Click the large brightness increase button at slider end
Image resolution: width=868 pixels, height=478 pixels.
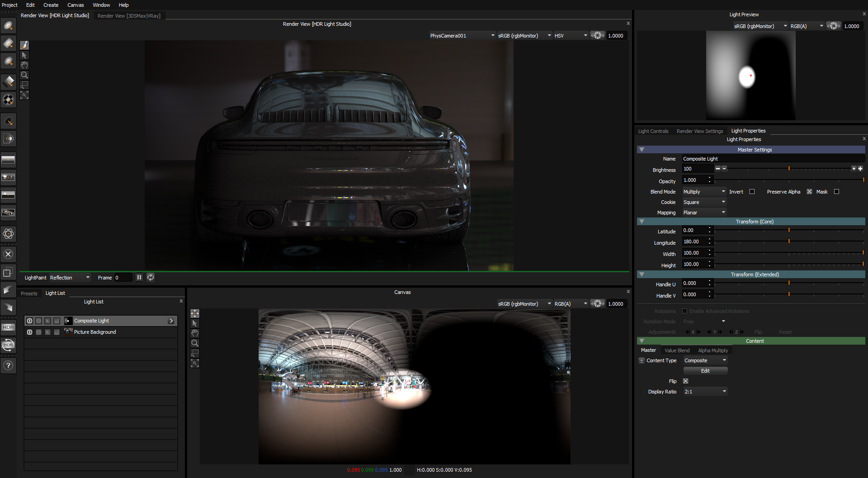pyautogui.click(x=860, y=168)
